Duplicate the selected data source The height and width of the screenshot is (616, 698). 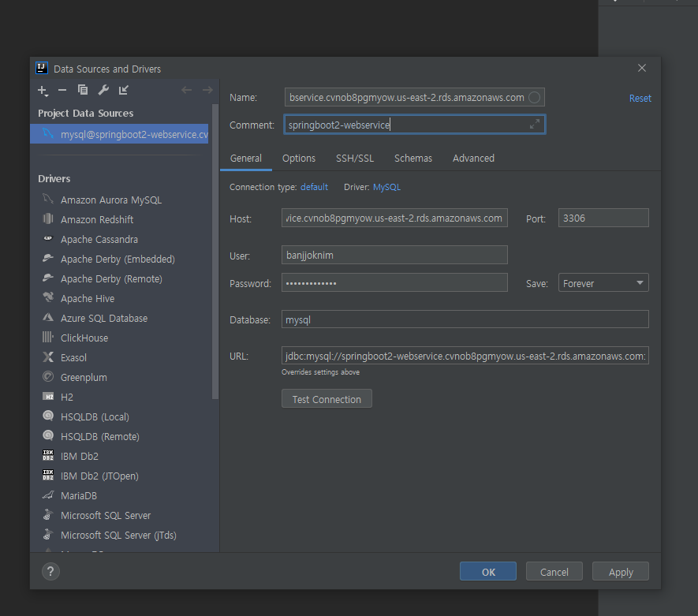coord(83,90)
